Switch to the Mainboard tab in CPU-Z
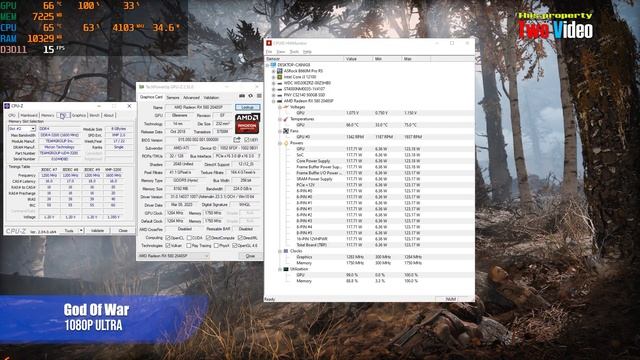 [x=29, y=116]
